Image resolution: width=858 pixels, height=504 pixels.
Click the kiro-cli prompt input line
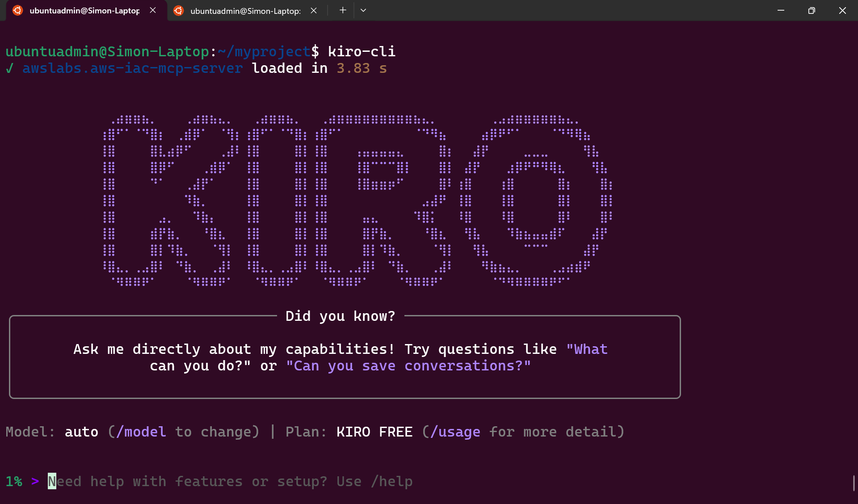(x=230, y=482)
